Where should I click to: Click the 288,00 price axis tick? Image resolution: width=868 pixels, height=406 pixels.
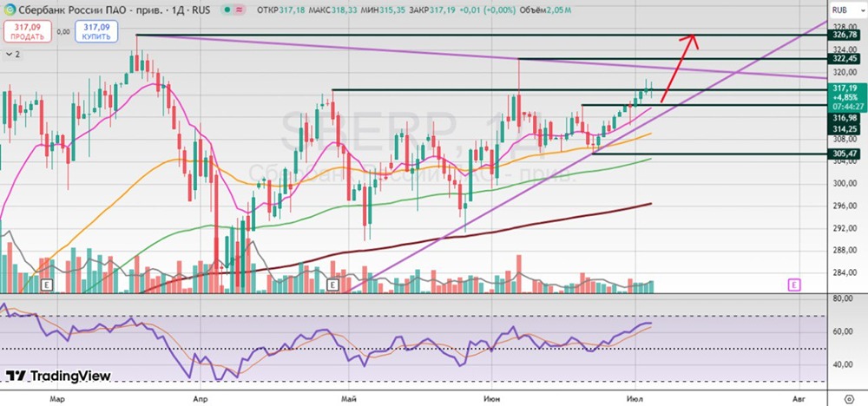tap(844, 250)
